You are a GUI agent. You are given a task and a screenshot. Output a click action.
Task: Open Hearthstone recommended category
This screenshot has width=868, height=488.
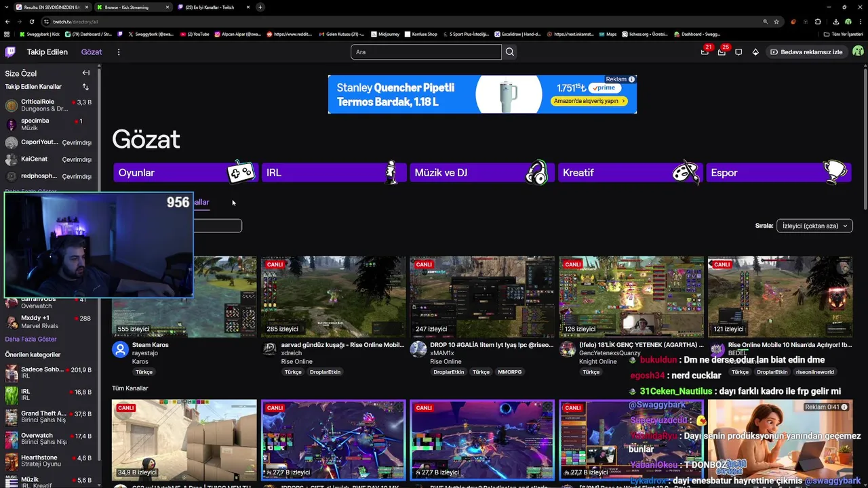pos(48,461)
